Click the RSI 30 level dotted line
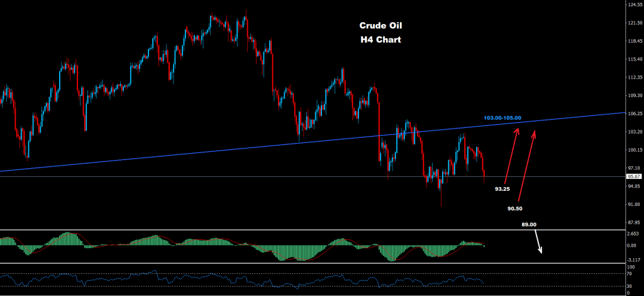Image resolution: width=644 pixels, height=296 pixels. point(312,286)
